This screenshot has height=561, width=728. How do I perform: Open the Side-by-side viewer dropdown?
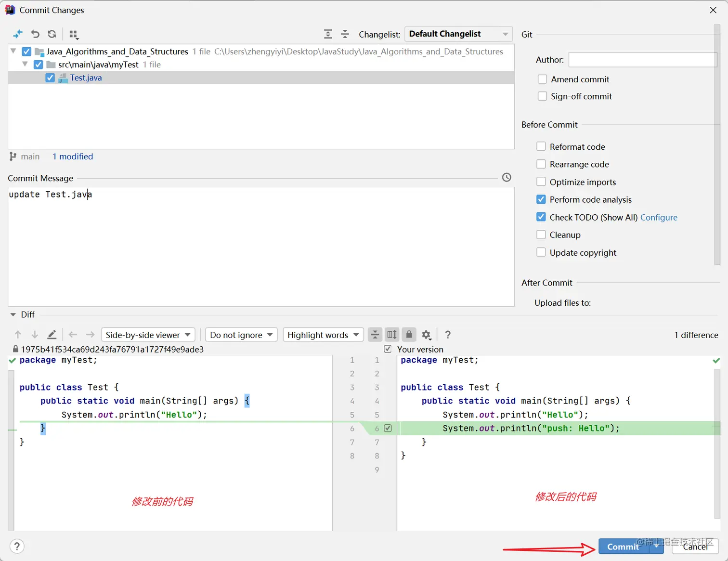pos(148,335)
